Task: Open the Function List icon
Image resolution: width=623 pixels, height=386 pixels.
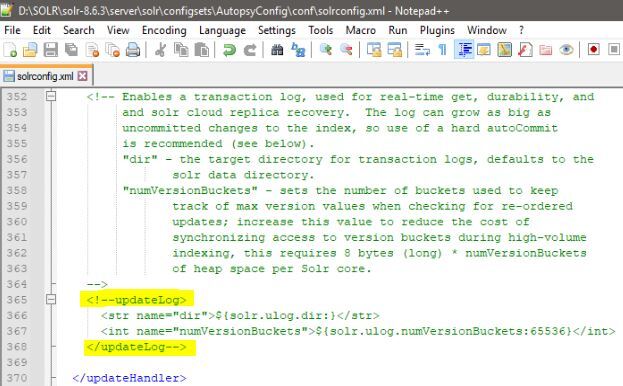Action: point(525,50)
